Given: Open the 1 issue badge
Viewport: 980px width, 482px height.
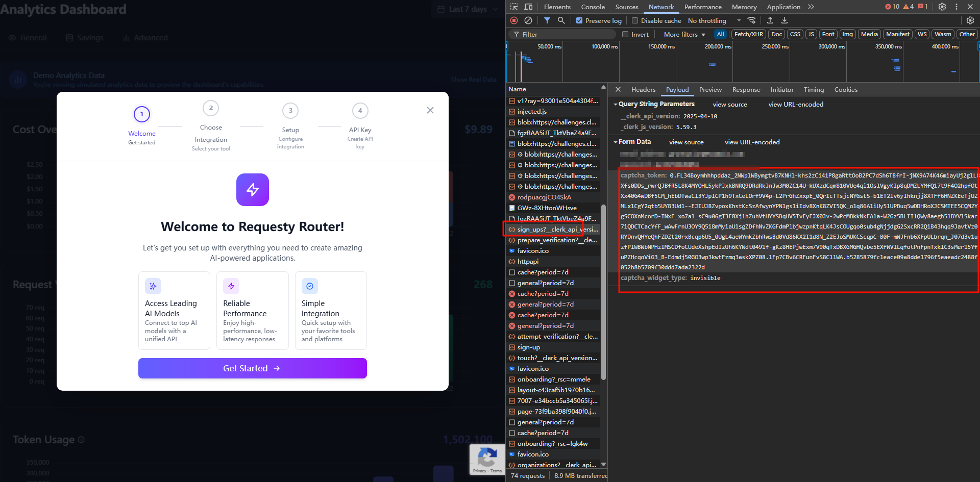Looking at the screenshot, I should pos(923,7).
